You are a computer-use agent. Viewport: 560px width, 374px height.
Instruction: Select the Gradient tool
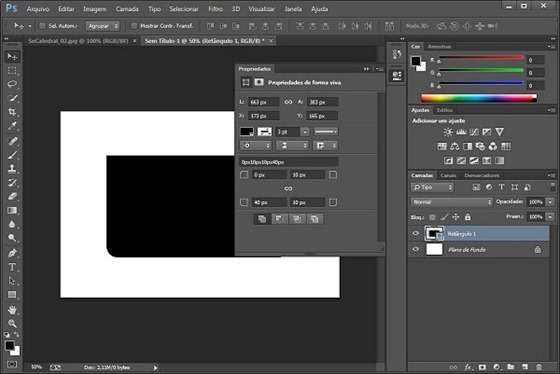tap(12, 210)
